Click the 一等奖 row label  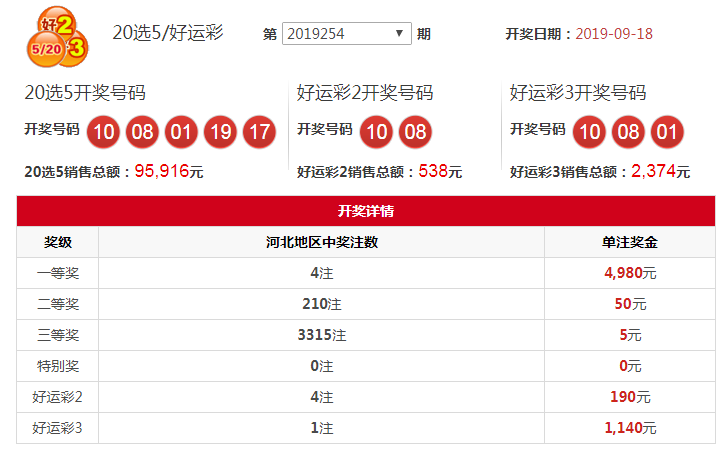pyautogui.click(x=58, y=273)
